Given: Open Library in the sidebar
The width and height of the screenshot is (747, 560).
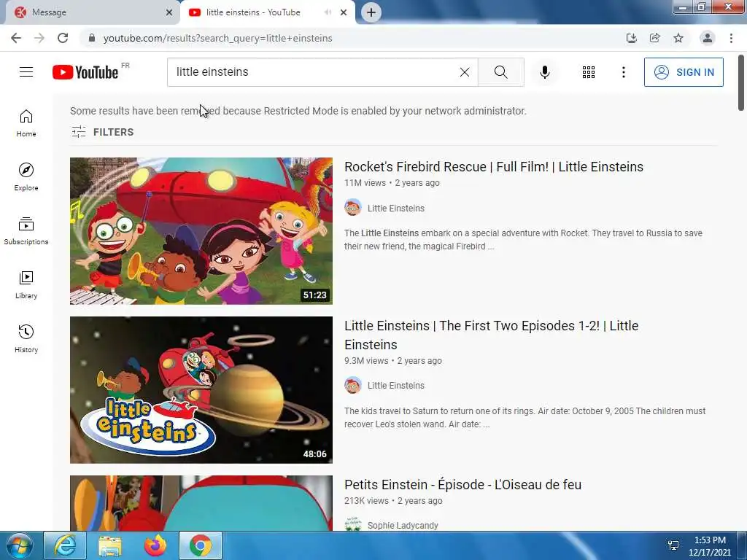Looking at the screenshot, I should pos(26,284).
